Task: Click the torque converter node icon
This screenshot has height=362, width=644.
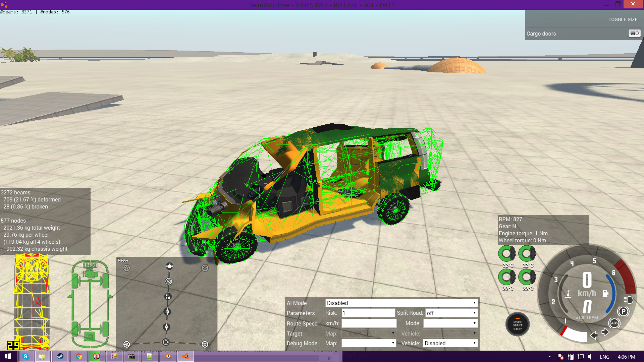Action: coord(169,281)
